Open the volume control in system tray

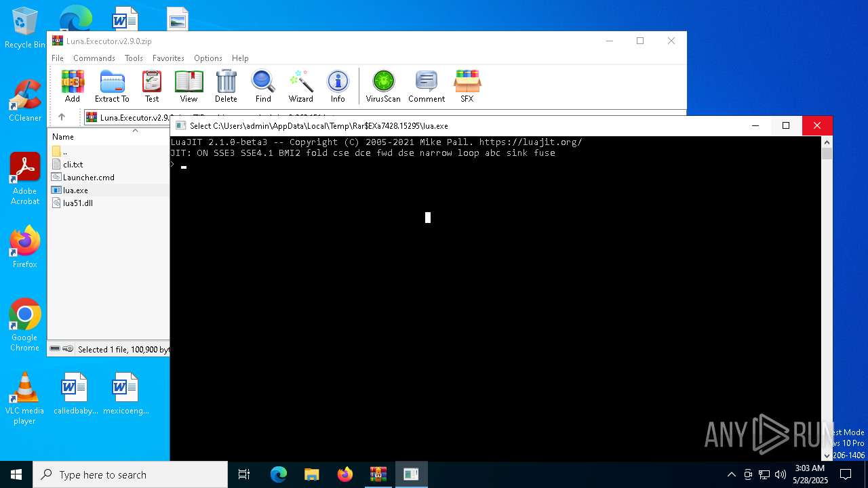click(781, 474)
